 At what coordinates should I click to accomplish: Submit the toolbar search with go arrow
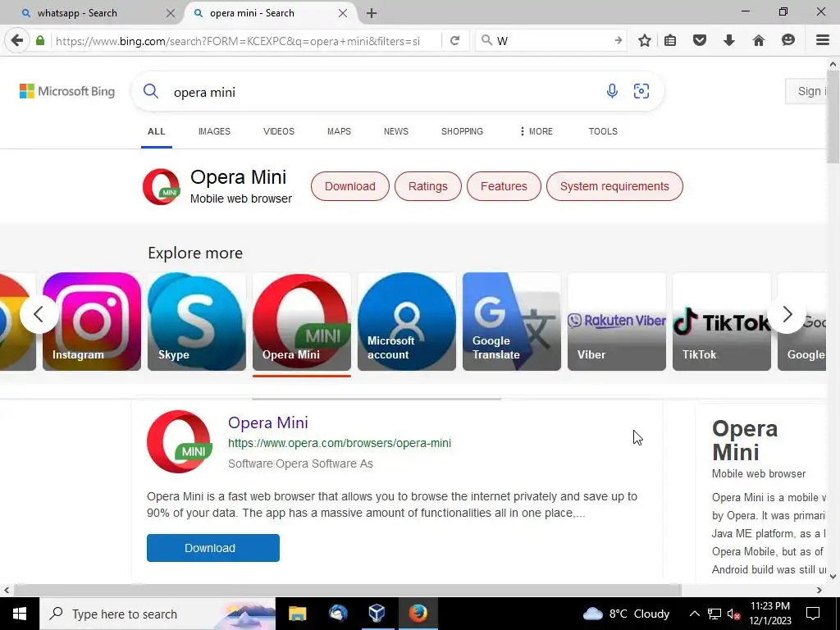[x=619, y=40]
